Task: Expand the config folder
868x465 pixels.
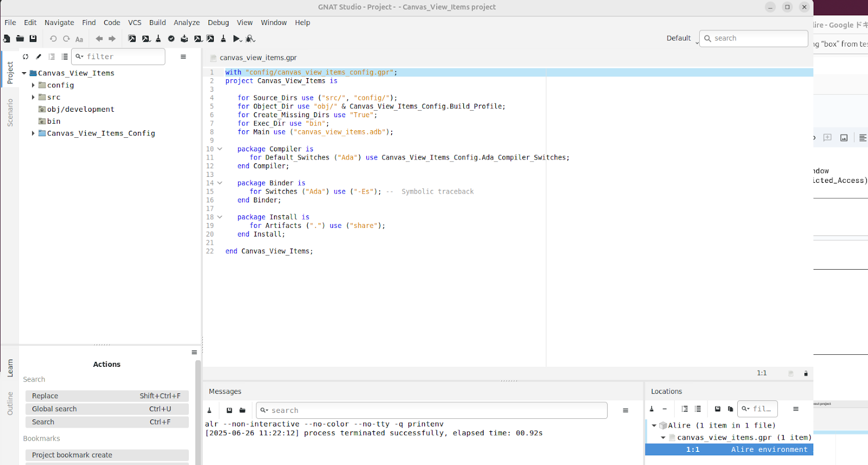Action: point(33,85)
